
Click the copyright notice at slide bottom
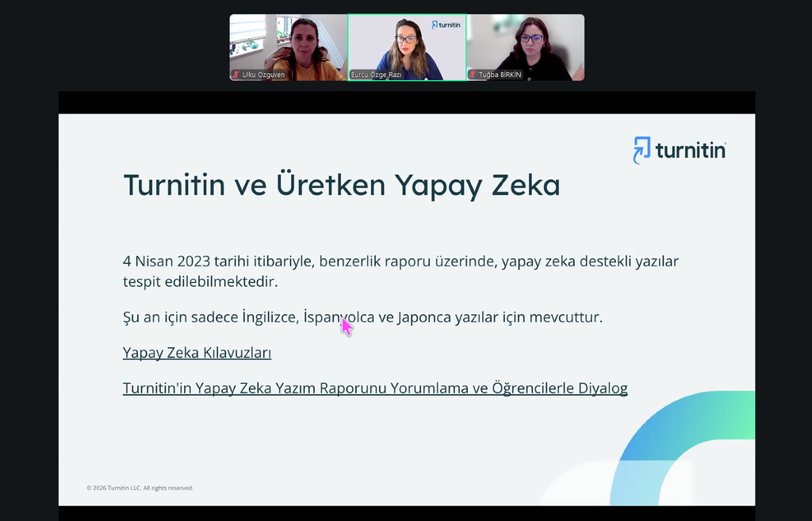140,488
